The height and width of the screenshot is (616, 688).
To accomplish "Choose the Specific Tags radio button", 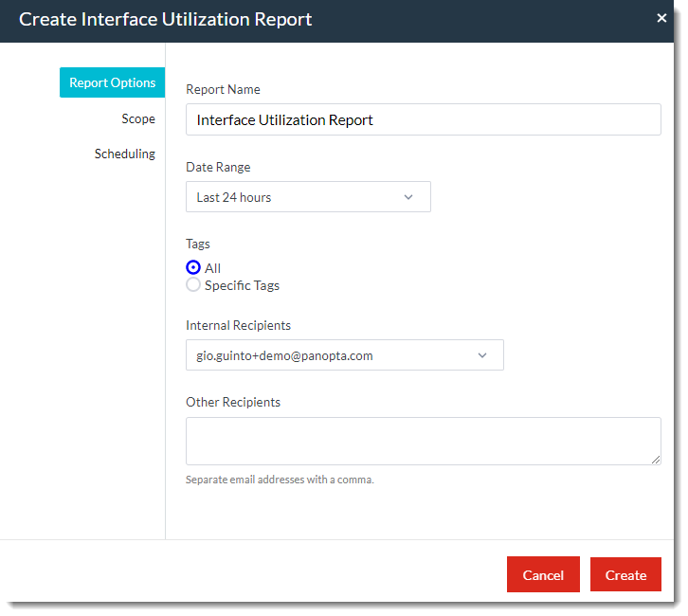I will coord(193,285).
